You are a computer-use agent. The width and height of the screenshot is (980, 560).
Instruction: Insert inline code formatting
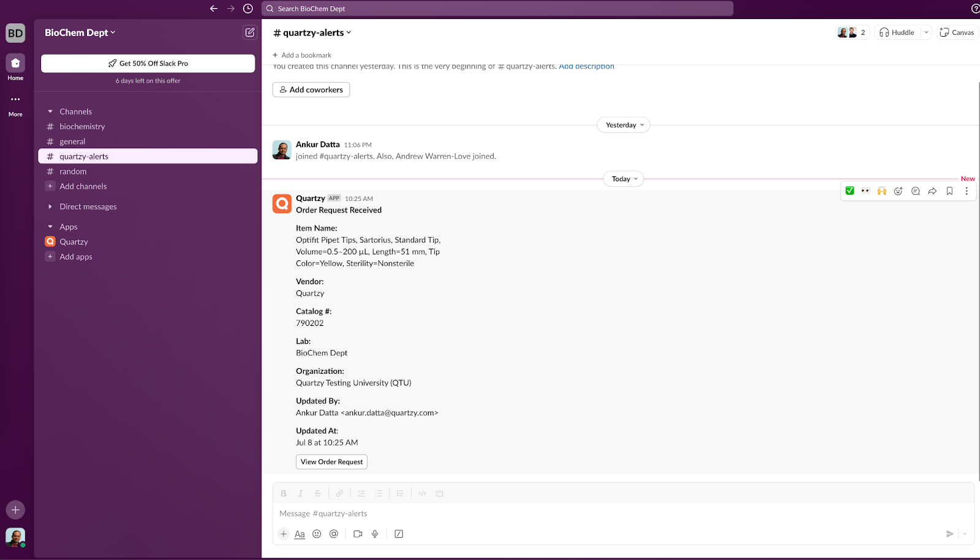(x=422, y=493)
